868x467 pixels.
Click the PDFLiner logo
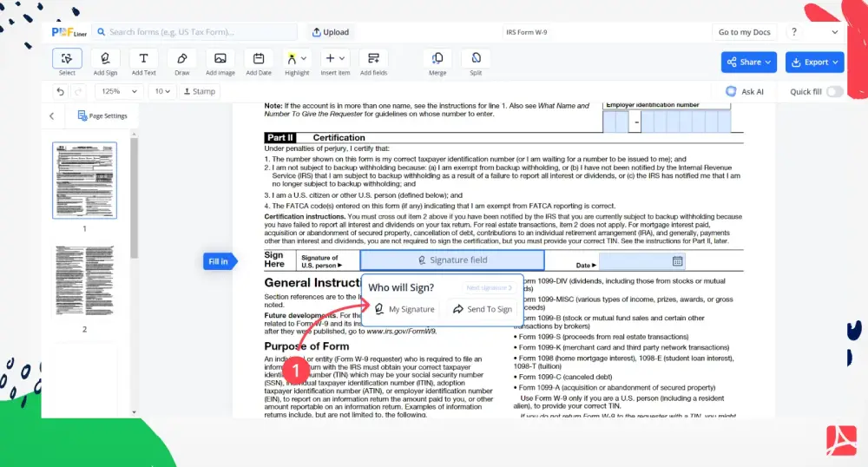pyautogui.click(x=69, y=32)
